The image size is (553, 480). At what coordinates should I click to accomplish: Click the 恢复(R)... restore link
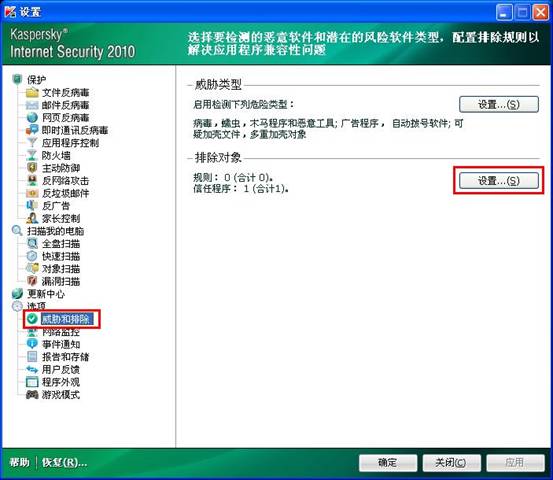click(x=64, y=462)
